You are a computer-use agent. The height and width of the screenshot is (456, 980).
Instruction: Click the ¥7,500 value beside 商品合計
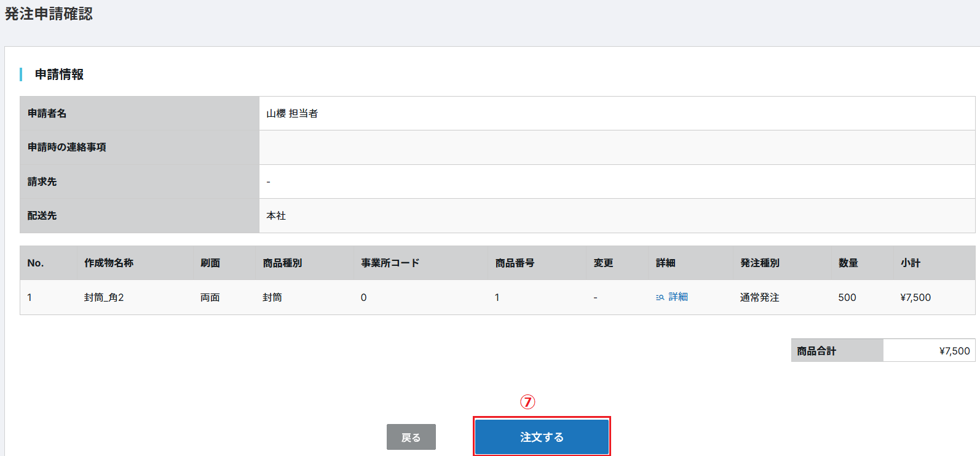955,351
